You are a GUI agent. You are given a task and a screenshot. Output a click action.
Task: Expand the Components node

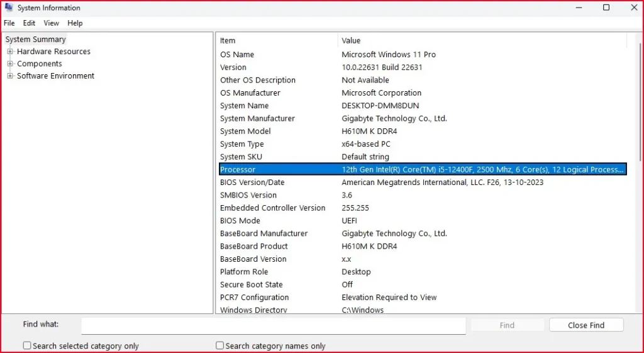coord(10,64)
